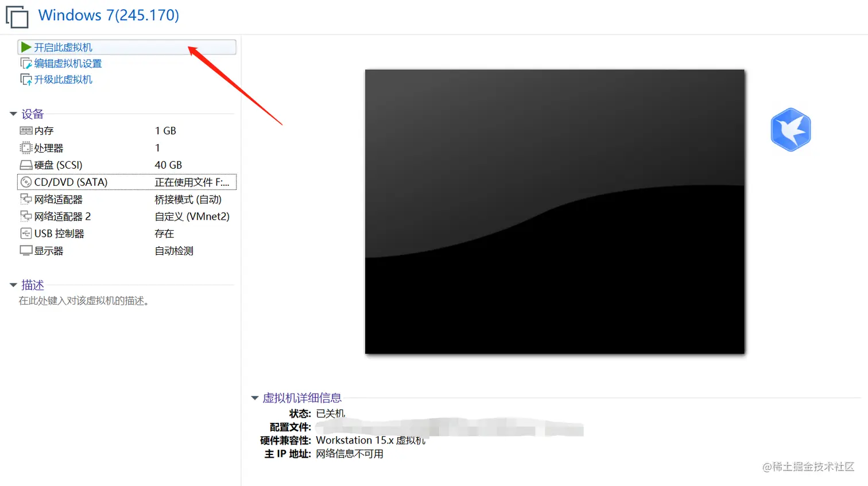Collapse the 设备 section
Image resolution: width=868 pixels, height=486 pixels.
[x=13, y=114]
